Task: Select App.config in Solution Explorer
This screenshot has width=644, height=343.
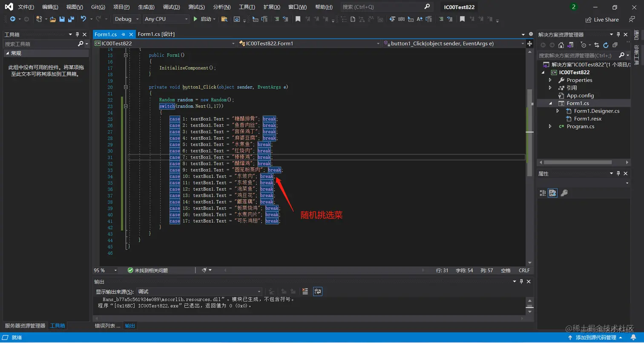Action: coord(580,95)
